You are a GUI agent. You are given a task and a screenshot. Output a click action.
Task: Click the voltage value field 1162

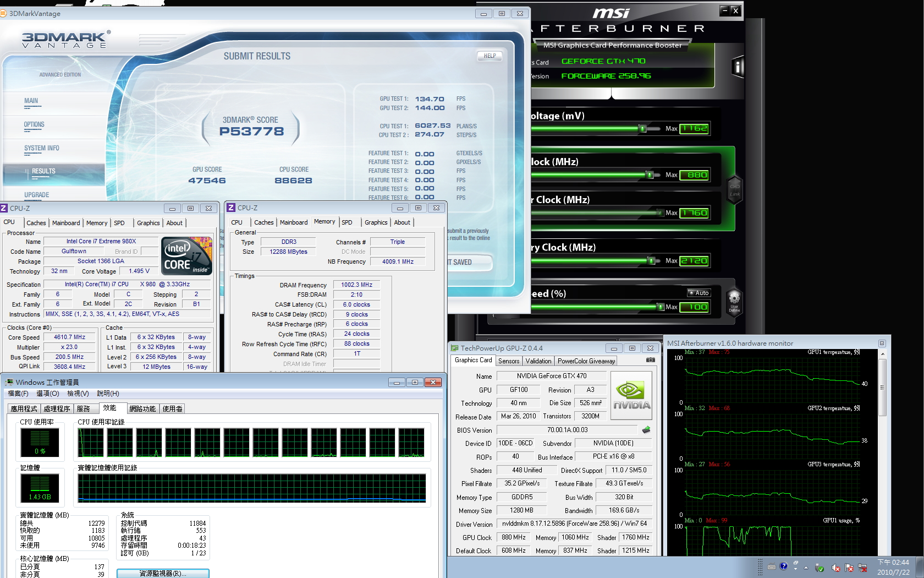tap(694, 128)
